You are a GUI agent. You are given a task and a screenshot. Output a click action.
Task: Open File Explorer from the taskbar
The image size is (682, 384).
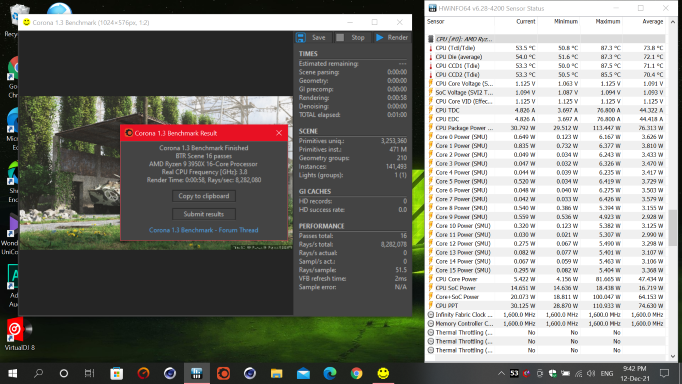[276, 373]
